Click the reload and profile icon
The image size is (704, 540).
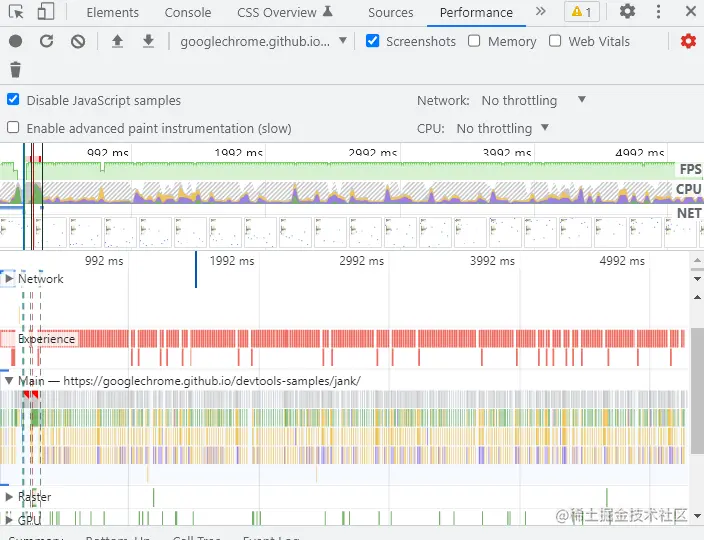click(x=46, y=41)
